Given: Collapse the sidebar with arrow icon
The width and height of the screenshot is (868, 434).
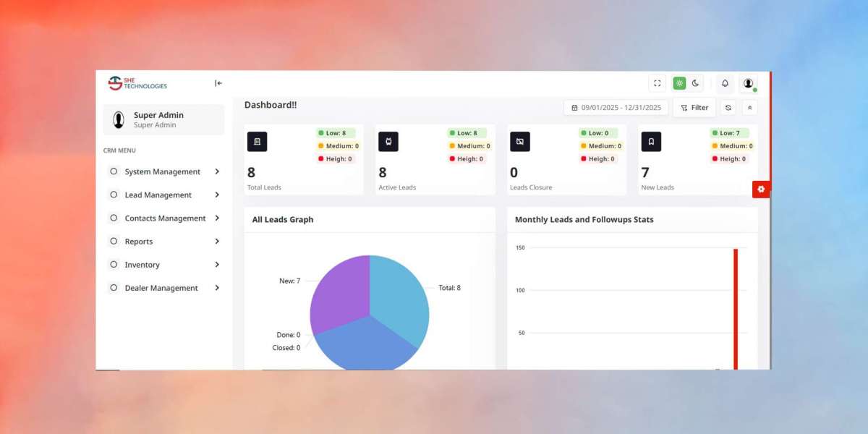Looking at the screenshot, I should (218, 83).
